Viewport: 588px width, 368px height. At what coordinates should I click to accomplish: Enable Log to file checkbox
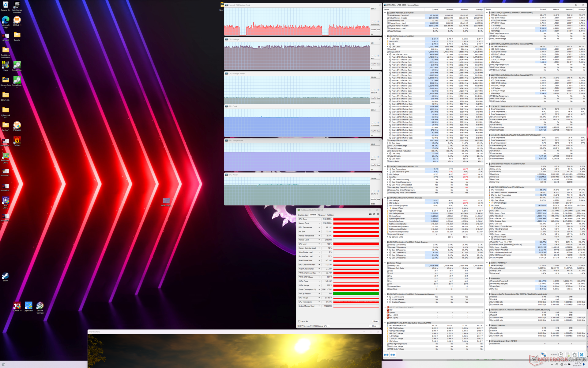coord(299,321)
